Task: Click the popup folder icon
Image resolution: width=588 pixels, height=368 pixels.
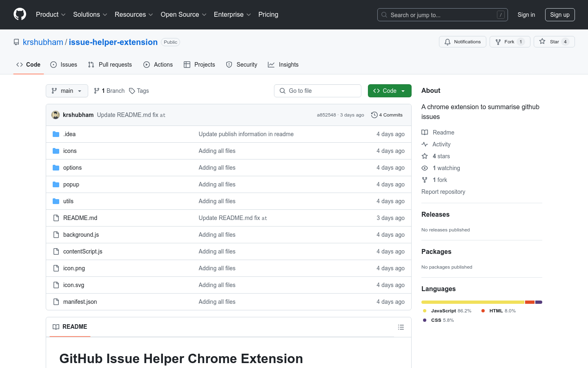Action: click(56, 184)
